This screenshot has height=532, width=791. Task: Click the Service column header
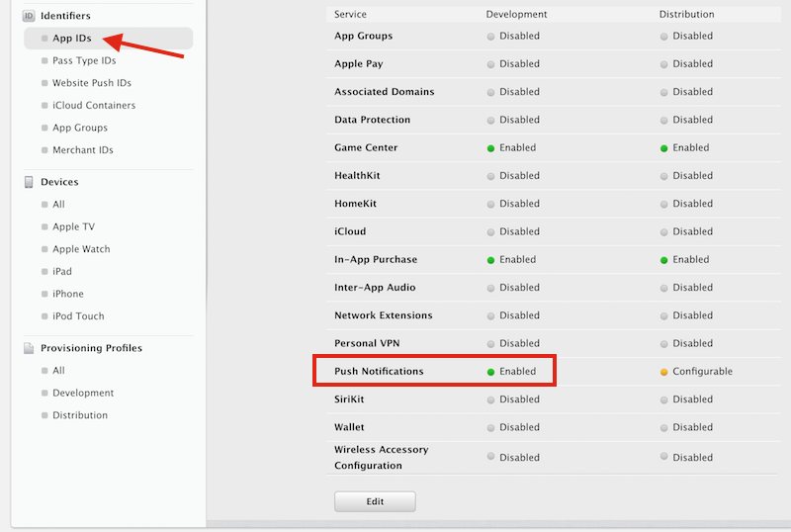point(350,14)
